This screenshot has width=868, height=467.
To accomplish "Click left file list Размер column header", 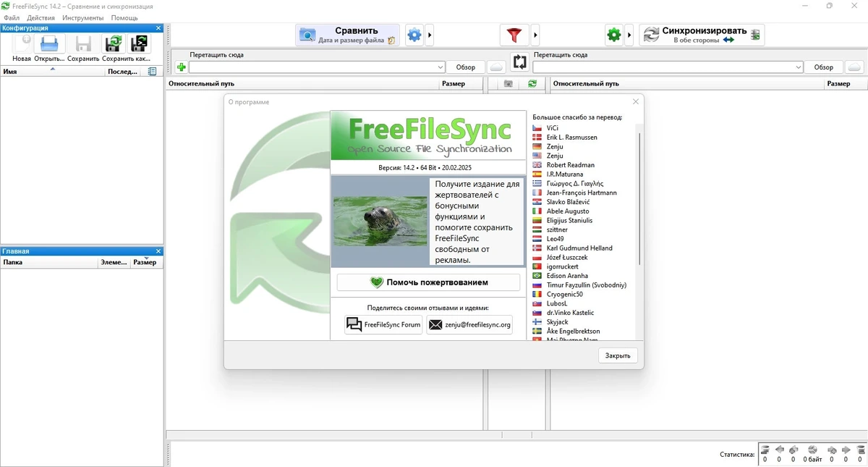I will (x=461, y=84).
